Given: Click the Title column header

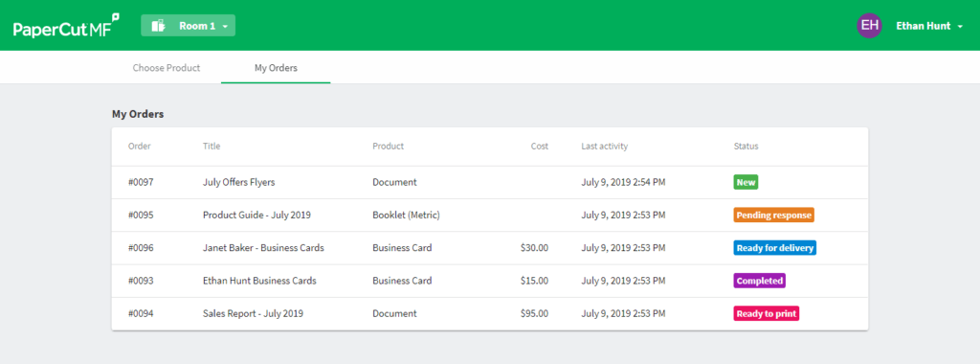Looking at the screenshot, I should point(212,147).
